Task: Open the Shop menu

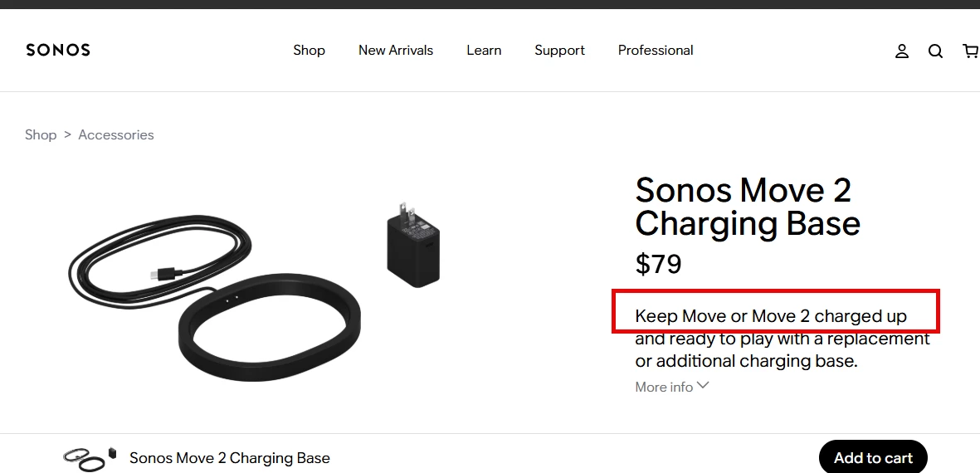Action: click(x=309, y=51)
